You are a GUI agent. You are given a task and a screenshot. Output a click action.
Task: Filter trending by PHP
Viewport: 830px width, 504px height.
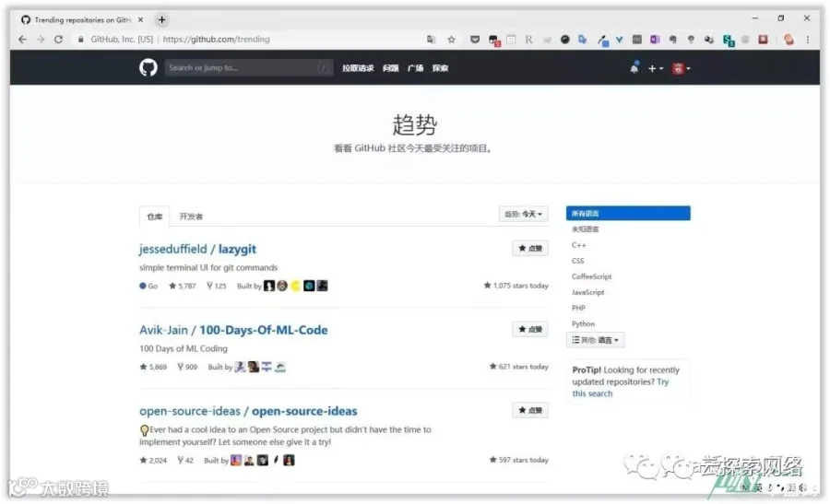[578, 308]
